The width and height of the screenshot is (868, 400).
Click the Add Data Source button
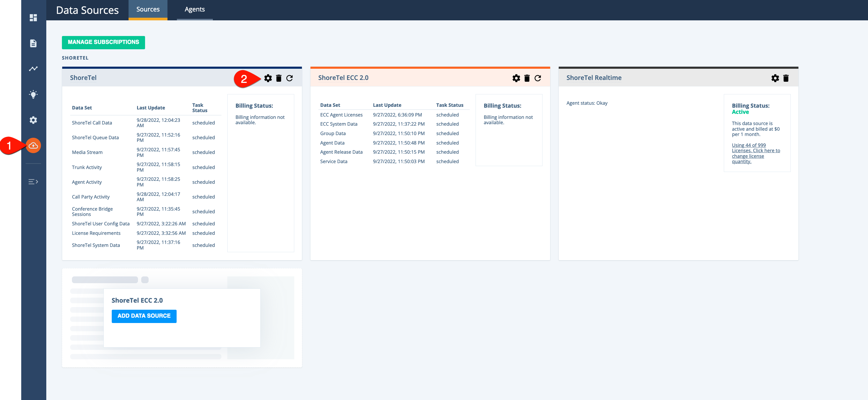(x=144, y=316)
